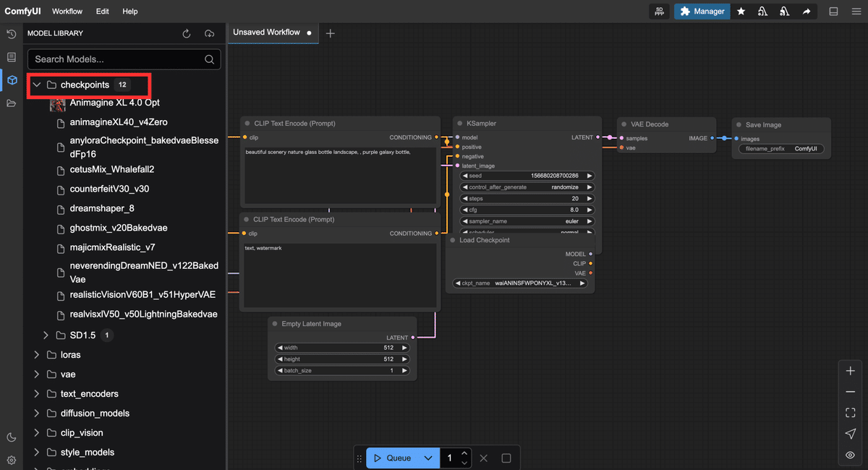
Task: Refresh the model library list
Action: 187,33
